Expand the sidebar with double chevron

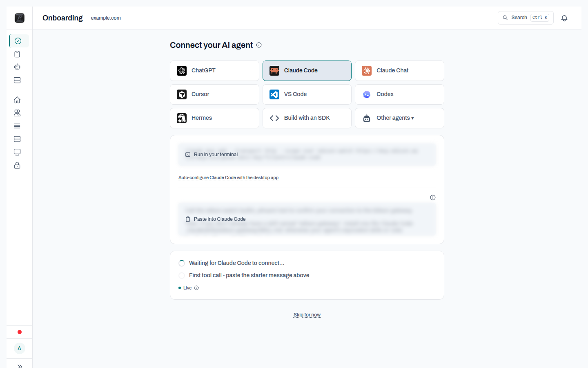coord(20,366)
